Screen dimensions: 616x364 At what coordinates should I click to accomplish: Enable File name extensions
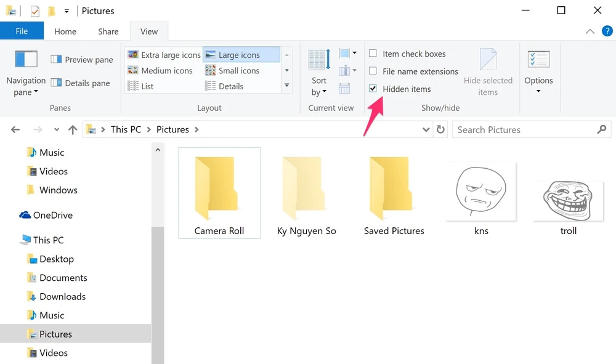372,71
